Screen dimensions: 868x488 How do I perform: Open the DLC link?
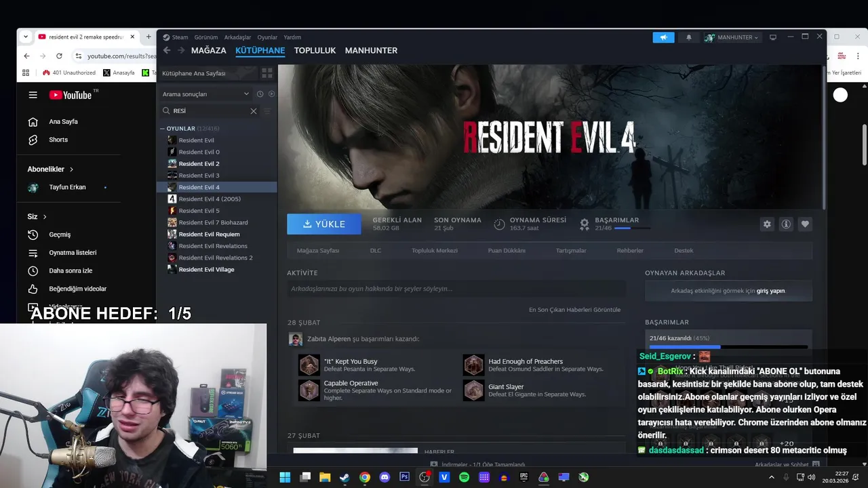pyautogui.click(x=376, y=251)
